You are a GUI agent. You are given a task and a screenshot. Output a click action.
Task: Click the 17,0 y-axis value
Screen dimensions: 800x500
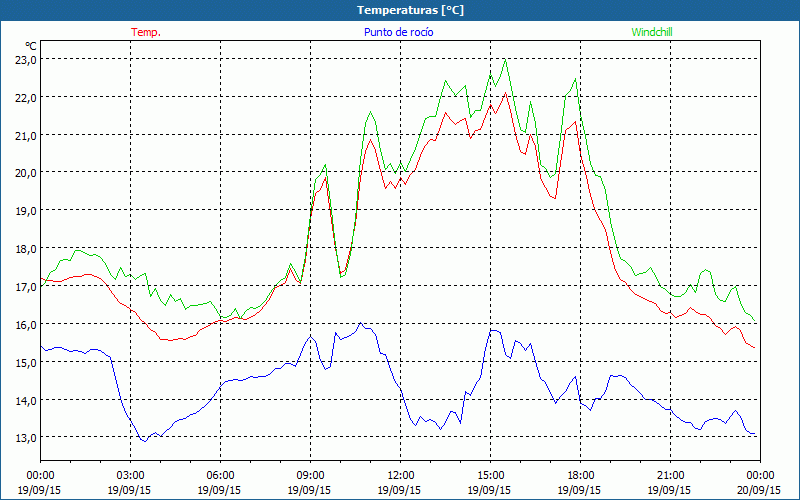[26, 287]
